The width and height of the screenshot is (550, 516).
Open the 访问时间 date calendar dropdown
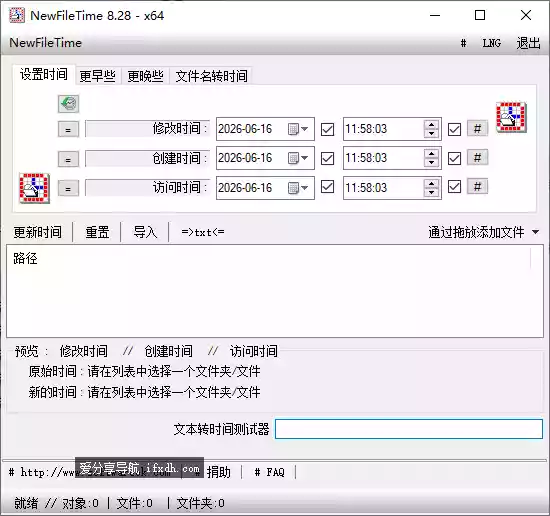(298, 188)
